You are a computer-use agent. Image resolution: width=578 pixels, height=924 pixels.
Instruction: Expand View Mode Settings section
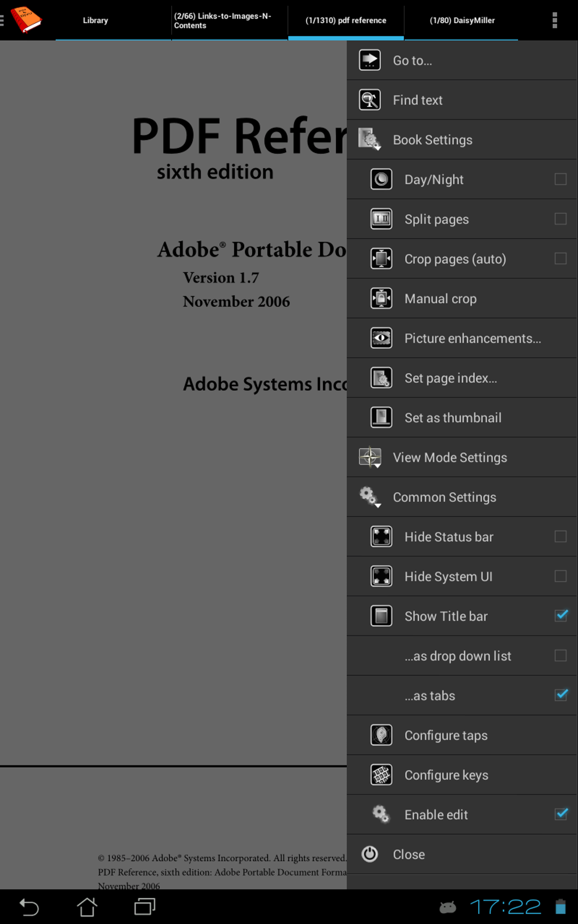click(x=449, y=457)
